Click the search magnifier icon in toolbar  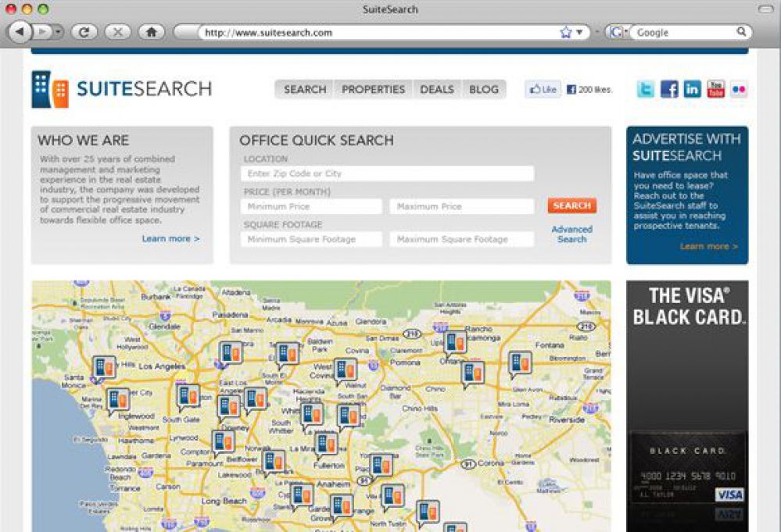tap(742, 32)
